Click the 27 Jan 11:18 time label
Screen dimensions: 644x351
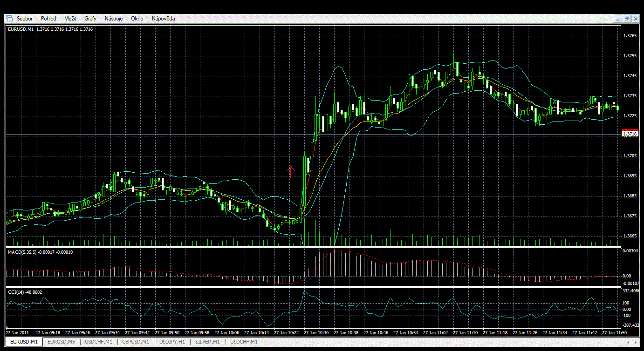pyautogui.click(x=495, y=333)
